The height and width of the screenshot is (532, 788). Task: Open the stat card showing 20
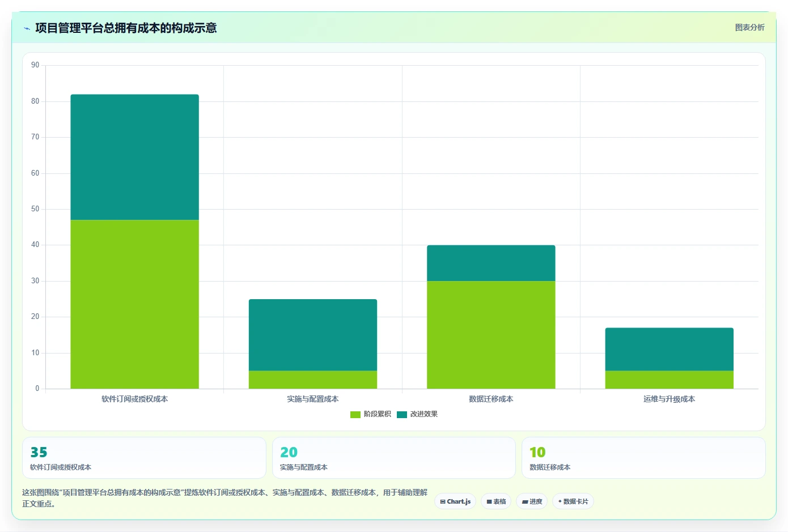(x=394, y=458)
